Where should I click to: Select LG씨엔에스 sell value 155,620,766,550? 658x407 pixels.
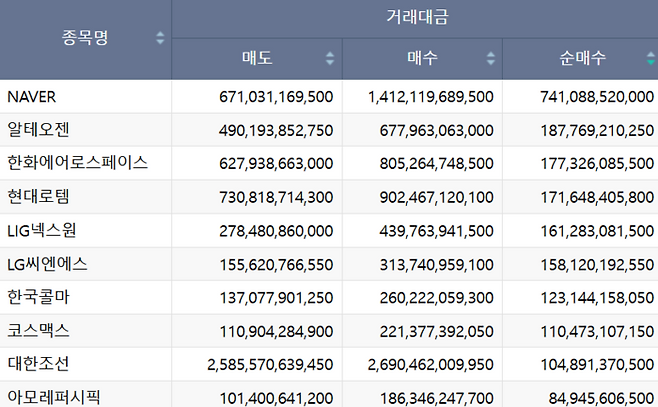point(277,265)
